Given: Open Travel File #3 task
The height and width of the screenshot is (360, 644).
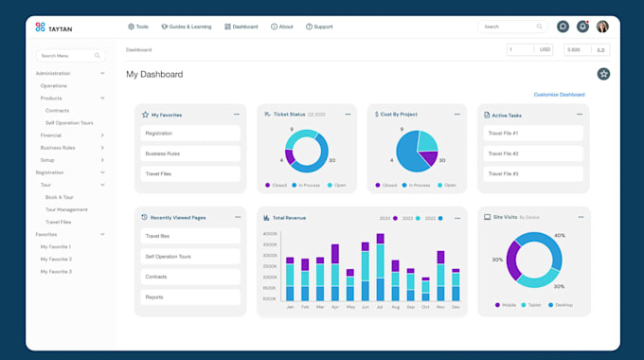Looking at the screenshot, I should coord(533,173).
